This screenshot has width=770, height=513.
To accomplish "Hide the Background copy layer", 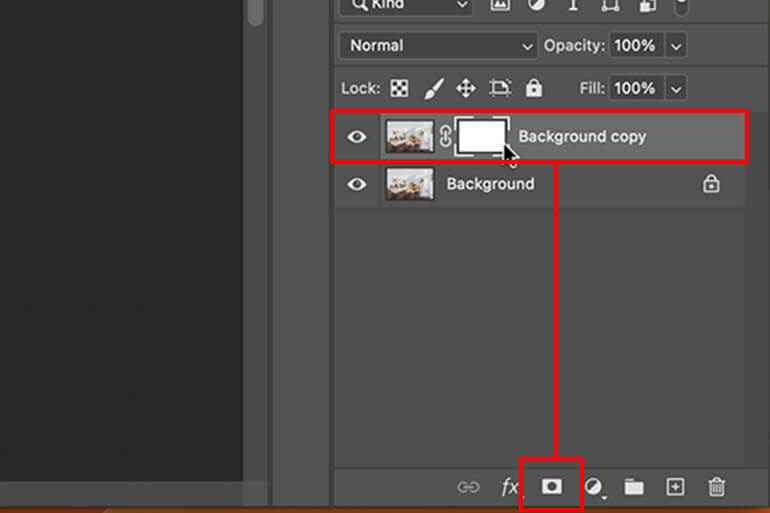I will (x=357, y=136).
